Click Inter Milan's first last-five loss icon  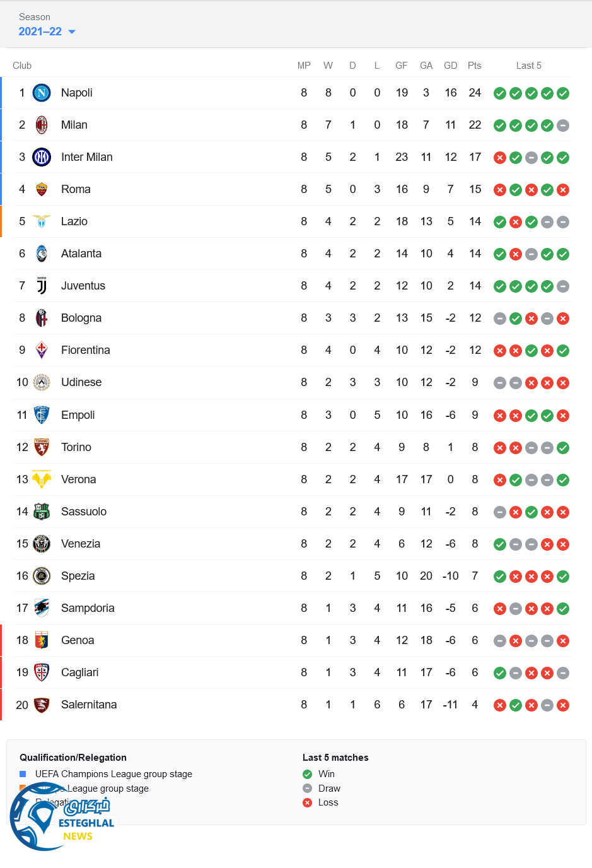(x=500, y=158)
